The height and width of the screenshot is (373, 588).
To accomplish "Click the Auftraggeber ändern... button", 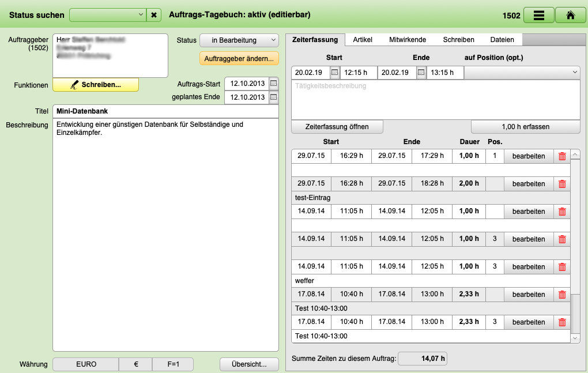I will point(239,59).
